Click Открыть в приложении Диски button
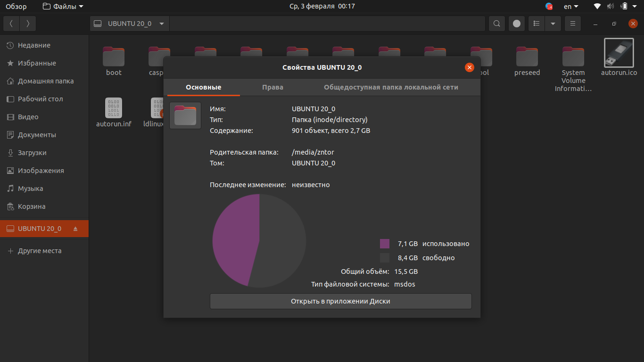 pos(340,301)
